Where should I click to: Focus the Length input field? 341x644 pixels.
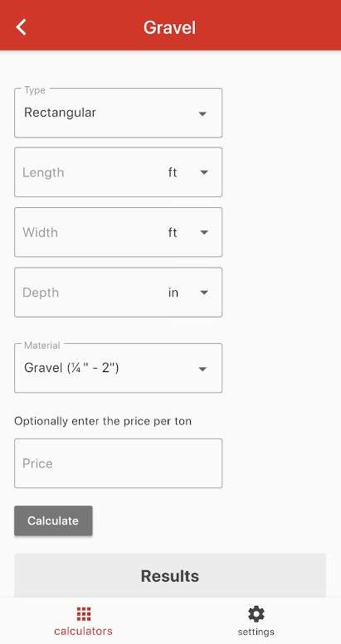(x=90, y=172)
